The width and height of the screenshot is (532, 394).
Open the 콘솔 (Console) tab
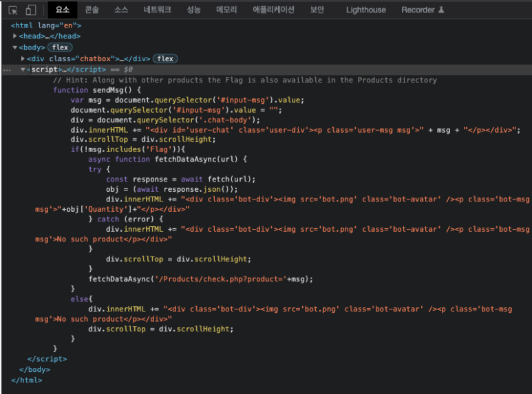click(92, 10)
